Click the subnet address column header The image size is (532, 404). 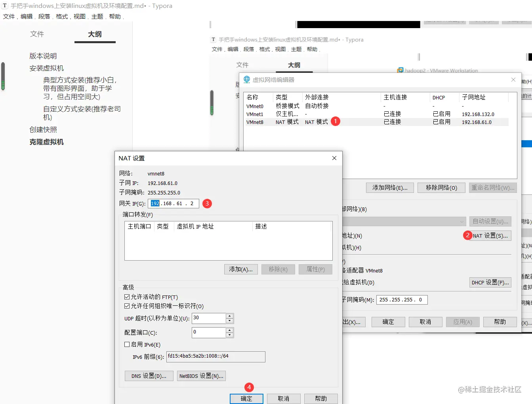tap(484, 97)
